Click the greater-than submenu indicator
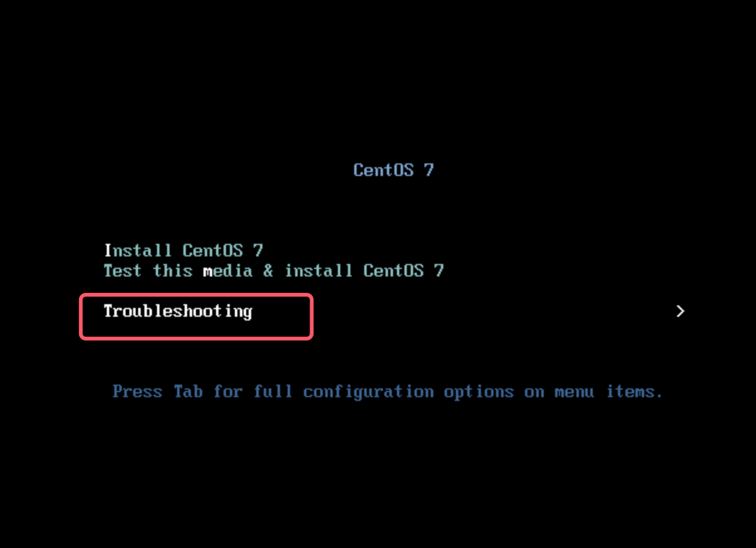The height and width of the screenshot is (548, 756). [680, 311]
